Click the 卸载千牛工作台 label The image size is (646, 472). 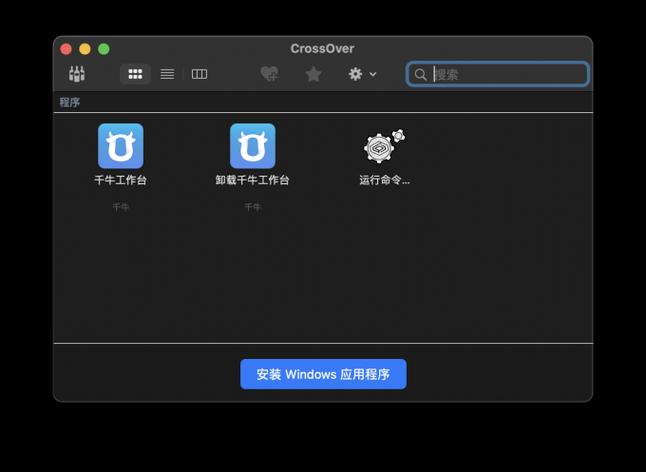pyautogui.click(x=253, y=180)
